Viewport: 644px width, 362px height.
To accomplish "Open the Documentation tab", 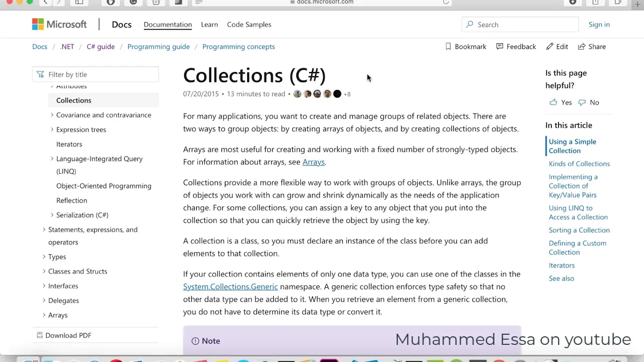I will (x=168, y=24).
